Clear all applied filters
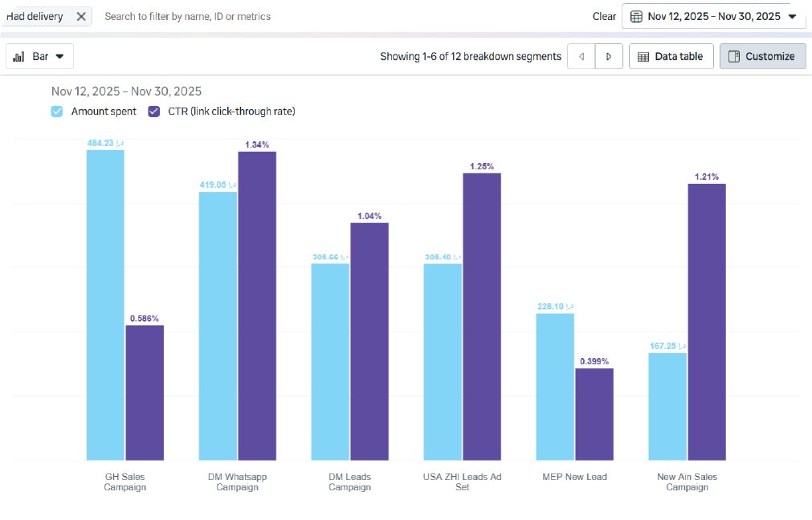 604,17
